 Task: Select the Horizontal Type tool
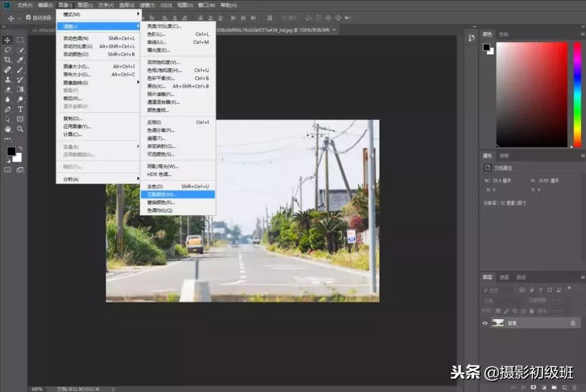pyautogui.click(x=20, y=110)
